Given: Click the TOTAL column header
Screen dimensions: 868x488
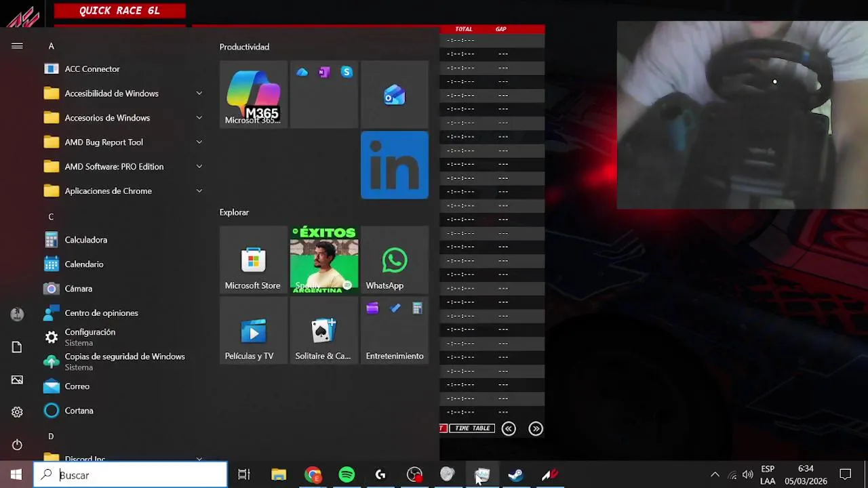Looking at the screenshot, I should tap(464, 29).
